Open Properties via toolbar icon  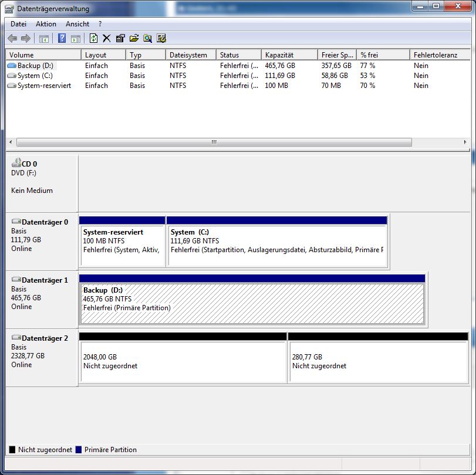coord(120,38)
